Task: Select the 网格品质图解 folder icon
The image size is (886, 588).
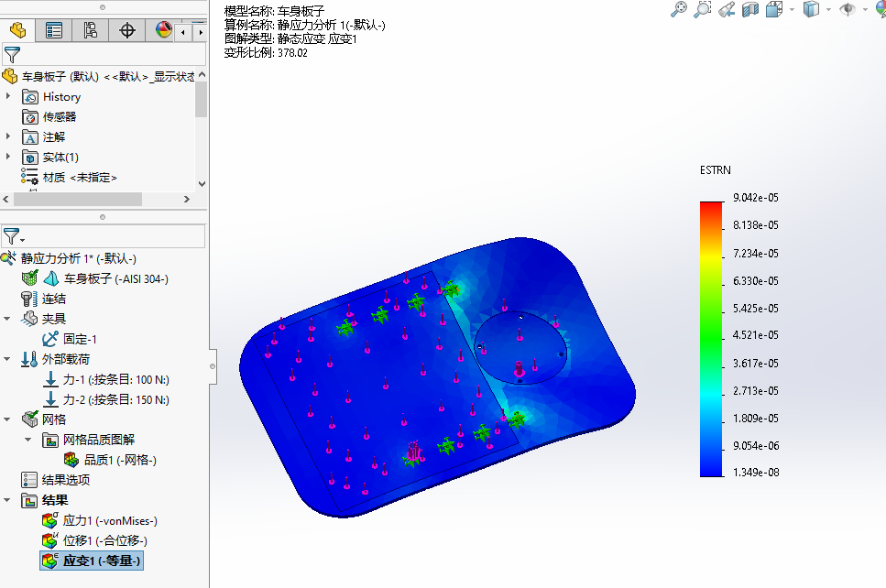Action: 50,440
